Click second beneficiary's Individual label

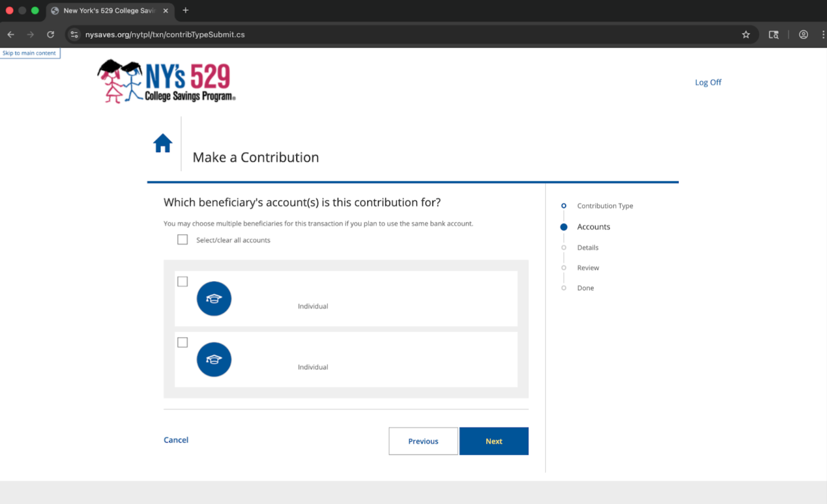click(313, 367)
